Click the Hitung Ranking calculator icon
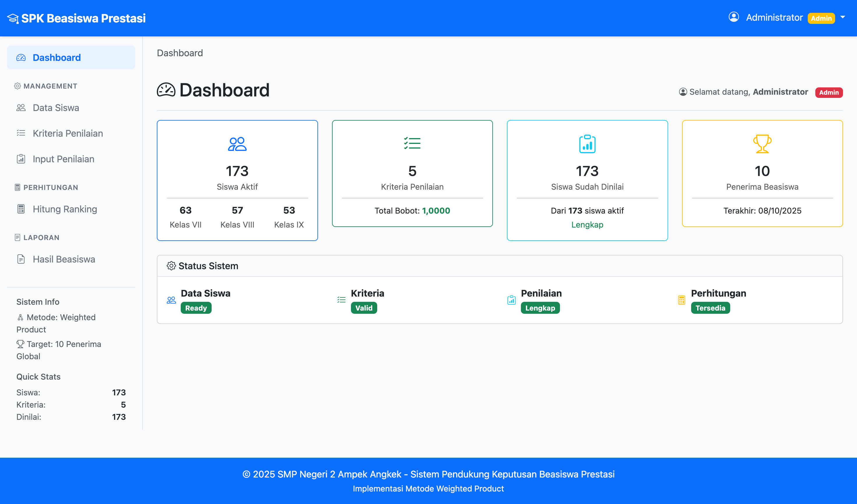857x504 pixels. coord(21,209)
